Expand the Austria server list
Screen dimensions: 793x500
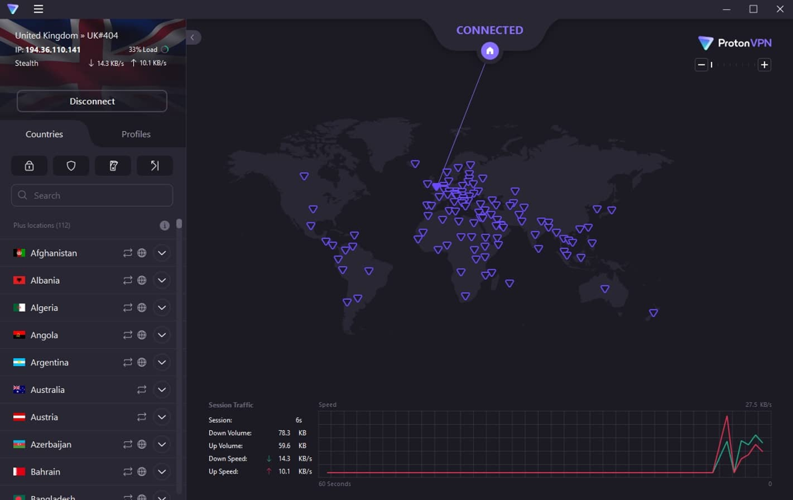click(x=162, y=417)
